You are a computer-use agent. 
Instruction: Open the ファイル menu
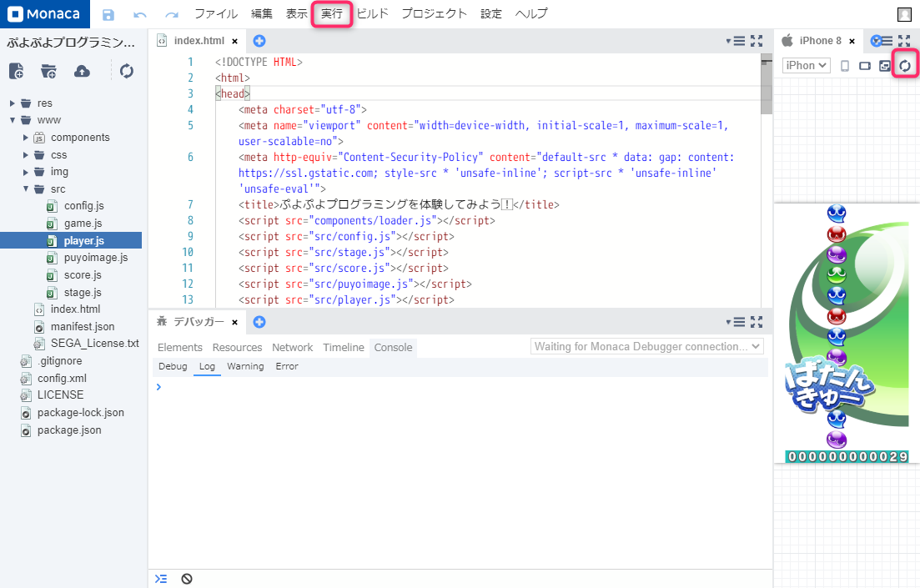[216, 13]
